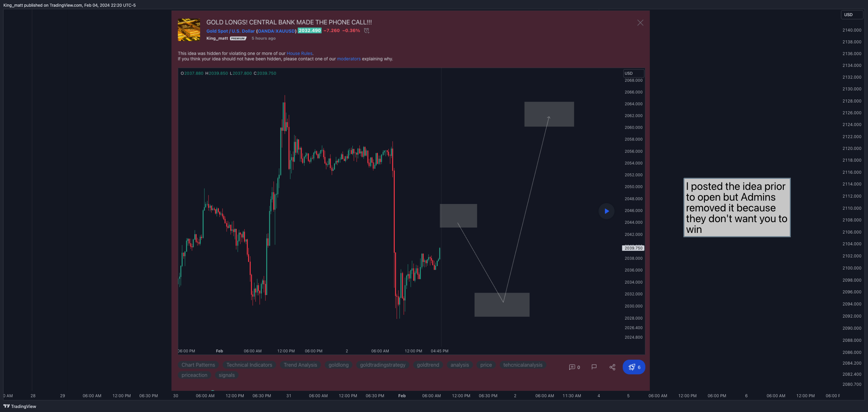Click the flag report icon
Screen dimensions: 868x412
pos(594,367)
